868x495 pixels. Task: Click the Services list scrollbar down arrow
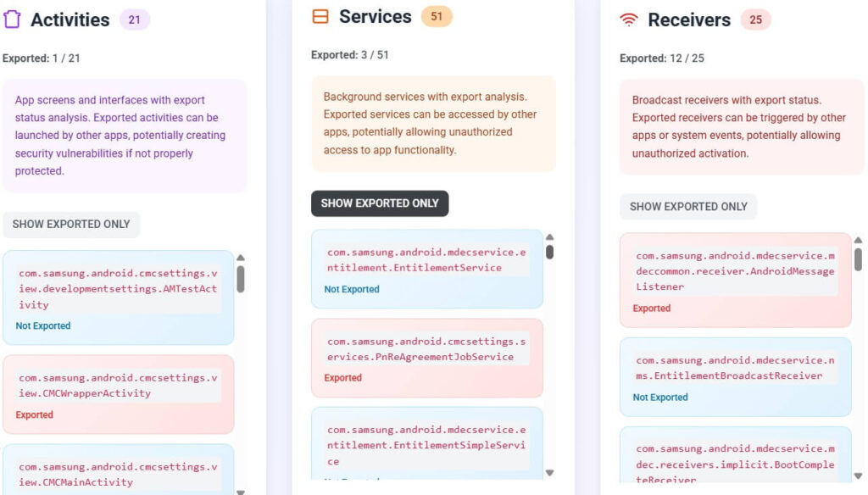tap(548, 472)
